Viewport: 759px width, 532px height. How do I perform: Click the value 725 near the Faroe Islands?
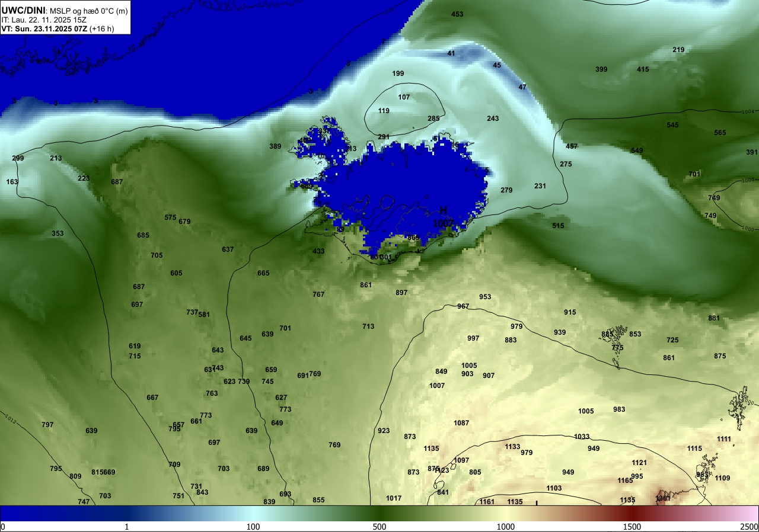click(672, 340)
